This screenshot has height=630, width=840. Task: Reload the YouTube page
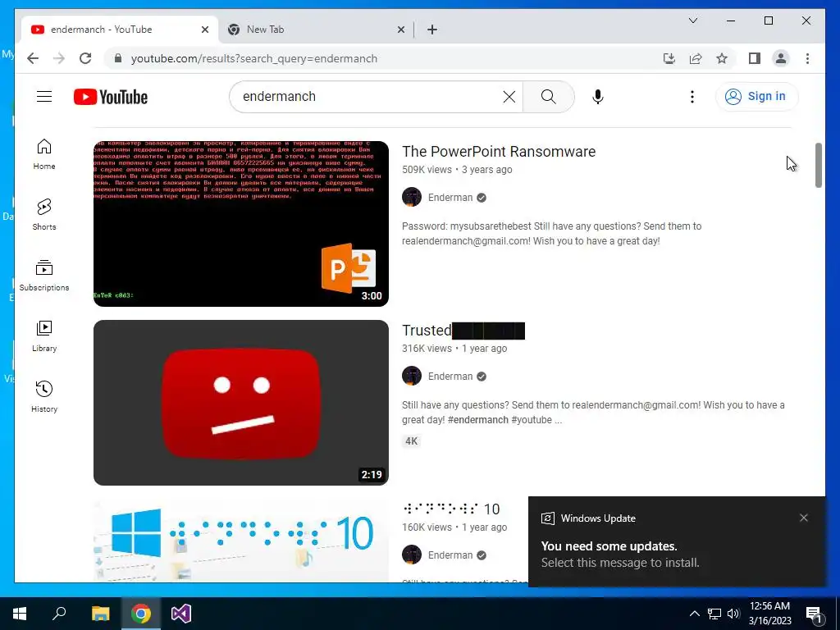[85, 58]
